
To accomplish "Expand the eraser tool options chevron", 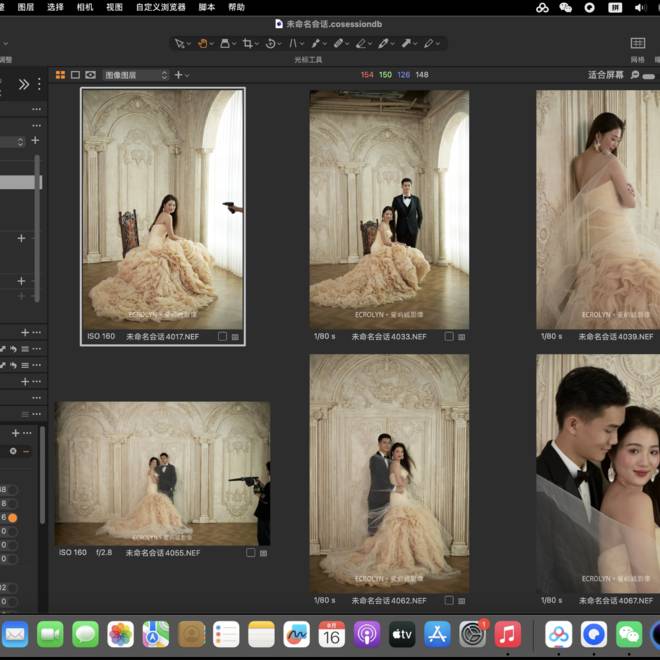I will [x=370, y=44].
